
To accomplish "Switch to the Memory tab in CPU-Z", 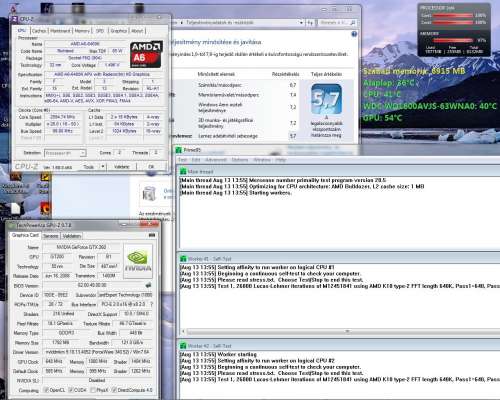I will coord(82,31).
